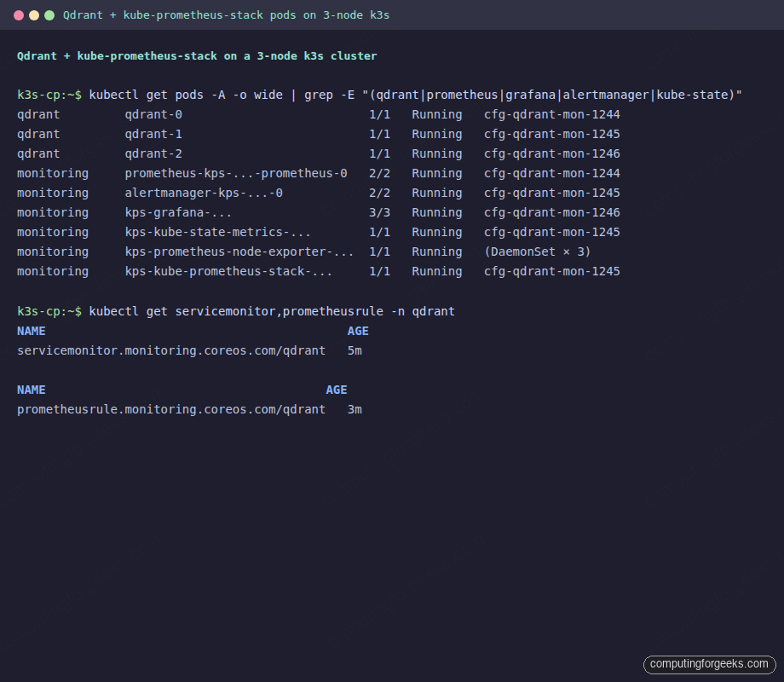The image size is (784, 682).
Task: Click 2/2 ready count in prometheus-0 row
Action: (379, 173)
